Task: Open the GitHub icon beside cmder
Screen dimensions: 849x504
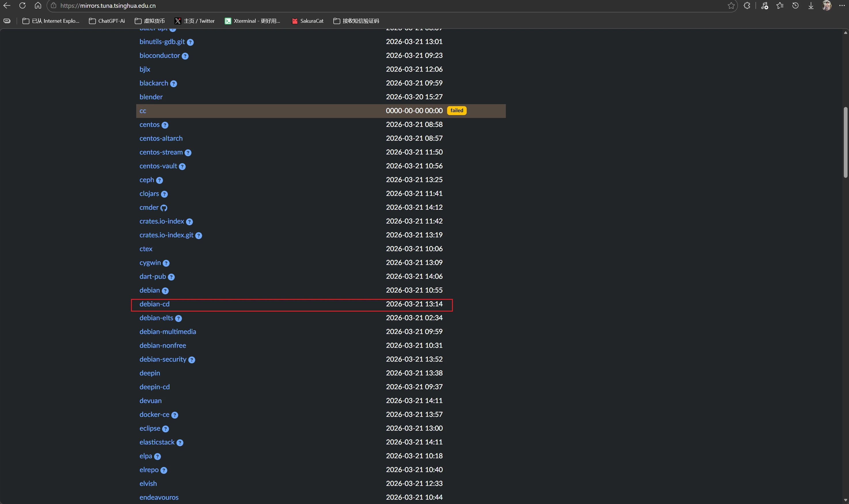Action: [x=164, y=208]
